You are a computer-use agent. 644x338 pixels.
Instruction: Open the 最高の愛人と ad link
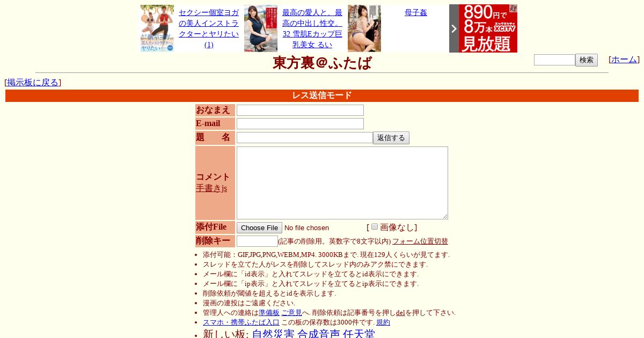point(312,28)
